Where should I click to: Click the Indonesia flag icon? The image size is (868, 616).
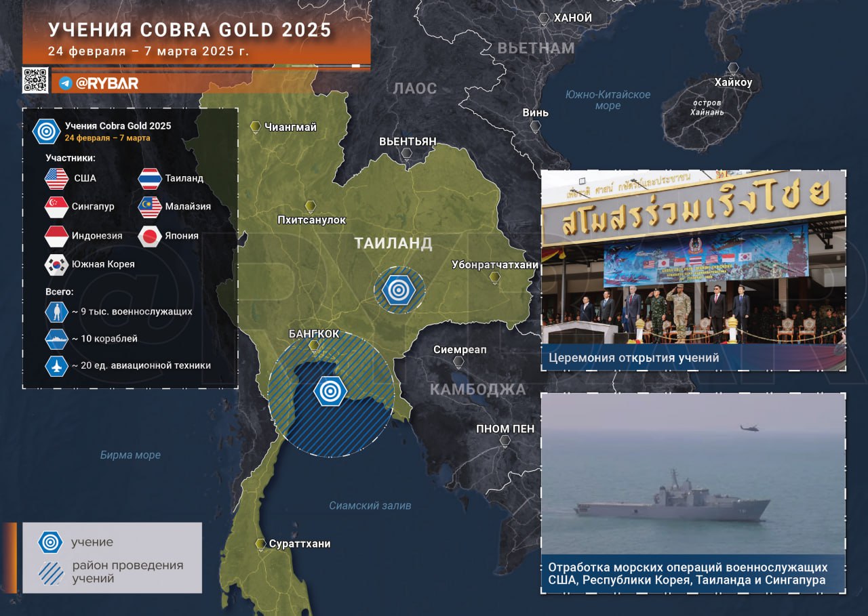[56, 236]
